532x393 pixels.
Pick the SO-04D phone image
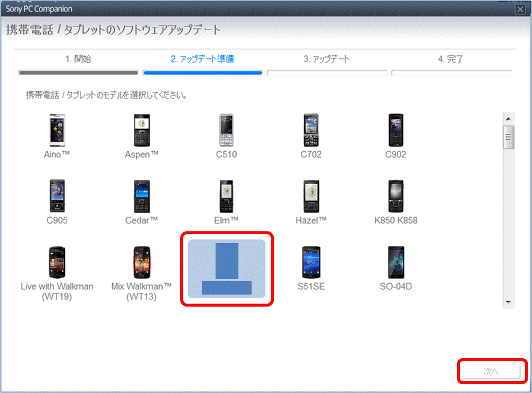point(396,262)
